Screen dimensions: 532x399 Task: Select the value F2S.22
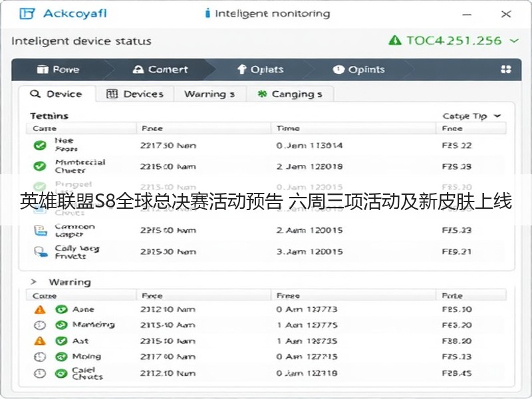[457, 146]
